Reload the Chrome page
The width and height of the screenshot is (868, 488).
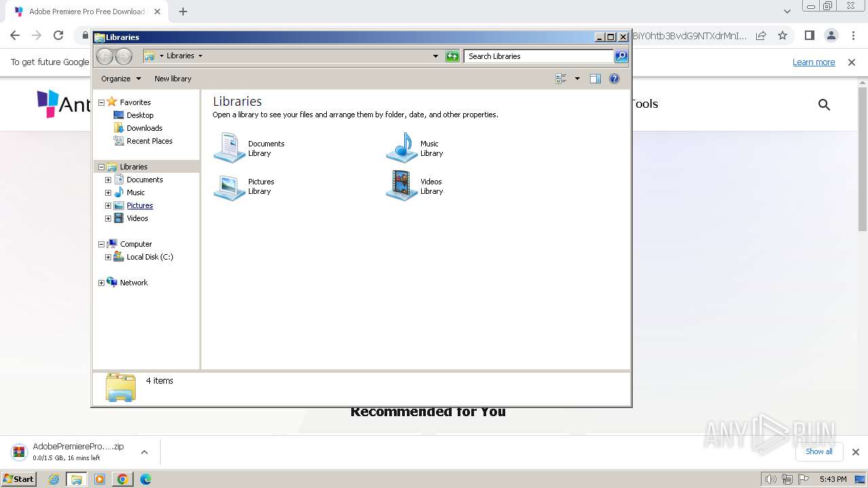click(x=58, y=35)
